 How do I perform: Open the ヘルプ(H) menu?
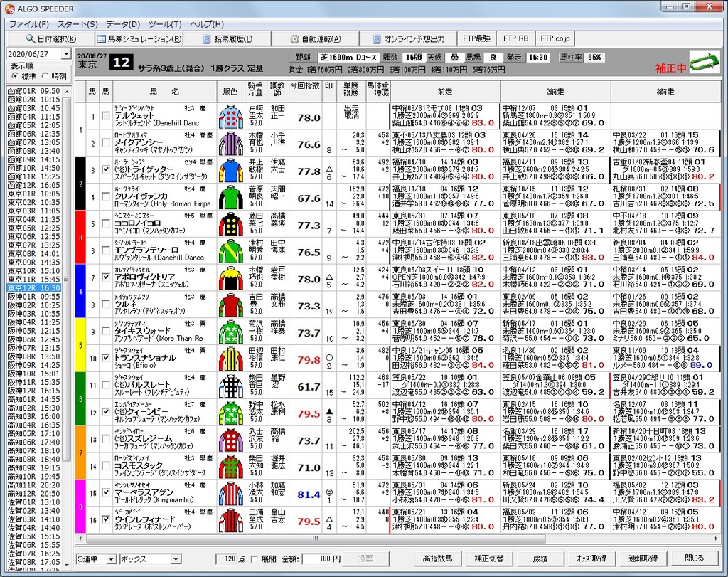(x=207, y=24)
